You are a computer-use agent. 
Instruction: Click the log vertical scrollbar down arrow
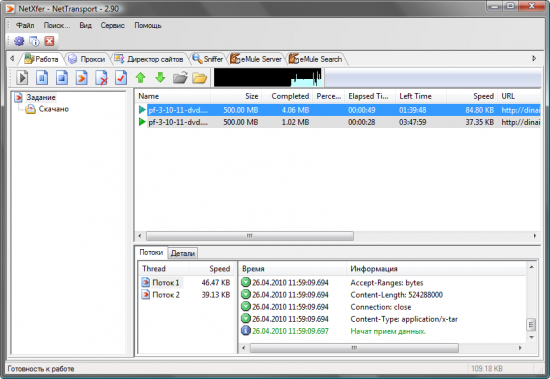(531, 337)
